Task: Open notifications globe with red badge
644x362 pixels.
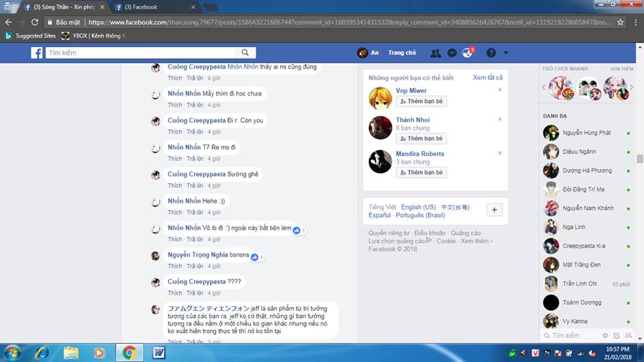Action: (468, 53)
